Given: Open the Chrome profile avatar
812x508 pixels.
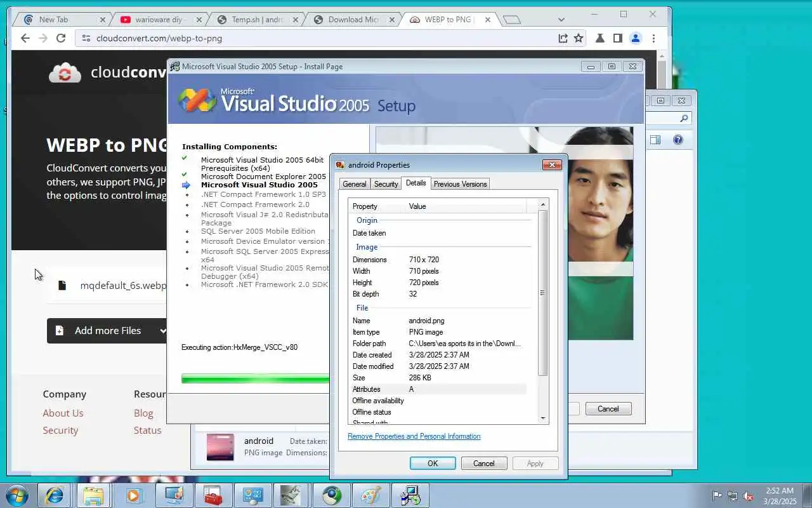Looking at the screenshot, I should click(x=635, y=38).
